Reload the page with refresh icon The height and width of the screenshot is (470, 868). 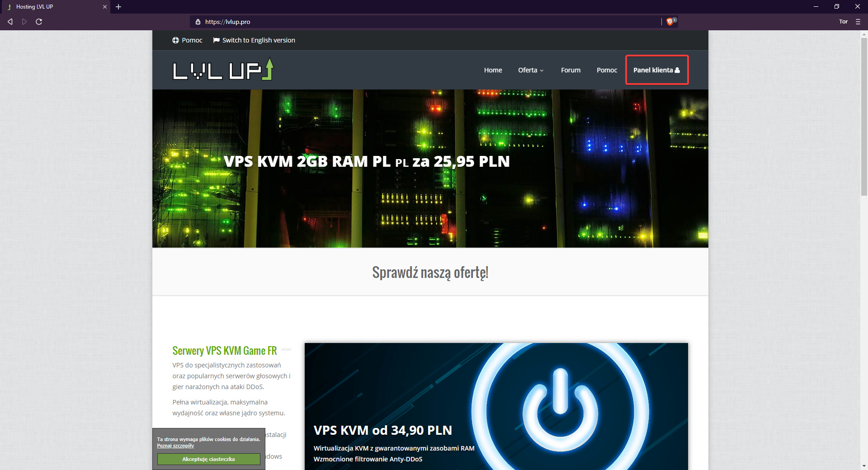point(39,22)
